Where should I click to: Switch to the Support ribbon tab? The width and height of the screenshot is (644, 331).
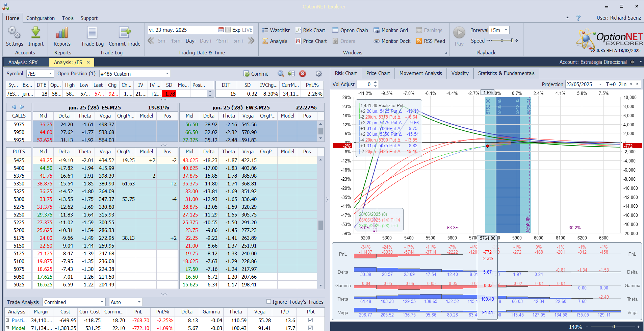click(x=89, y=18)
